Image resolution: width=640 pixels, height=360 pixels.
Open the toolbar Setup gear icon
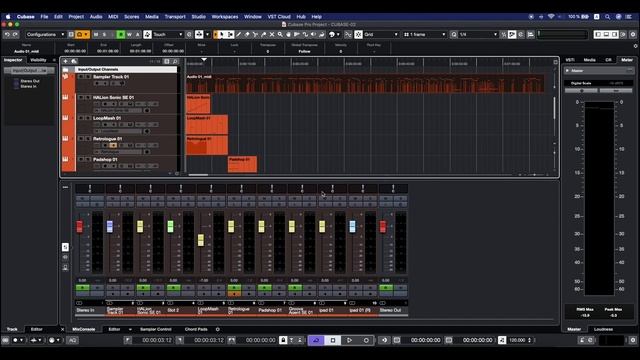tap(633, 35)
